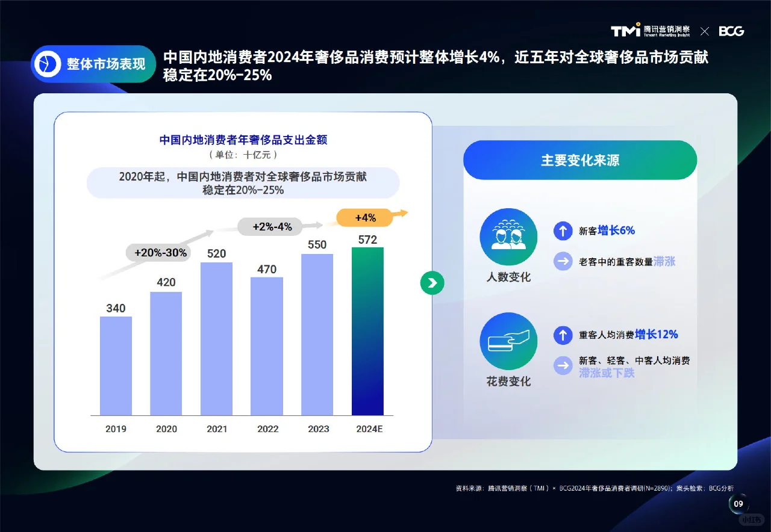Click the TMI 腾讯营销洞察 logo

point(652,31)
